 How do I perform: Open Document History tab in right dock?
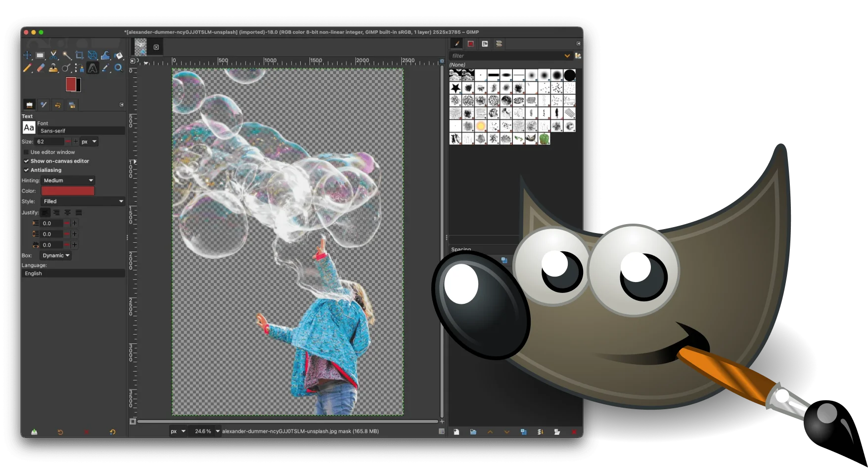tap(499, 44)
